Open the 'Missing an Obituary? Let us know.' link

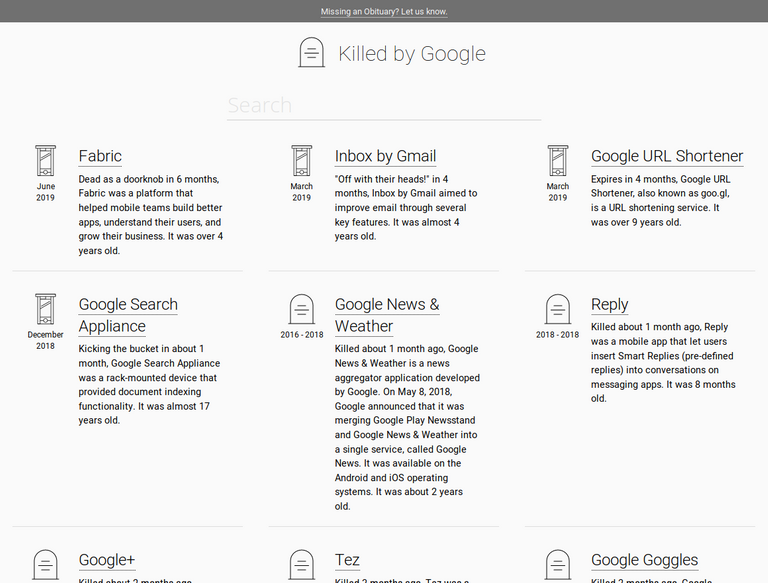384,11
